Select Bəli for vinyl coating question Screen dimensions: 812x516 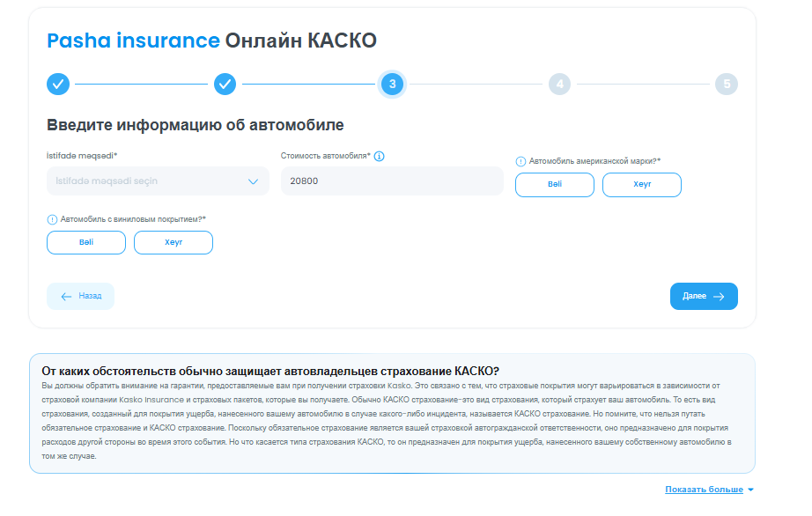[x=85, y=242]
